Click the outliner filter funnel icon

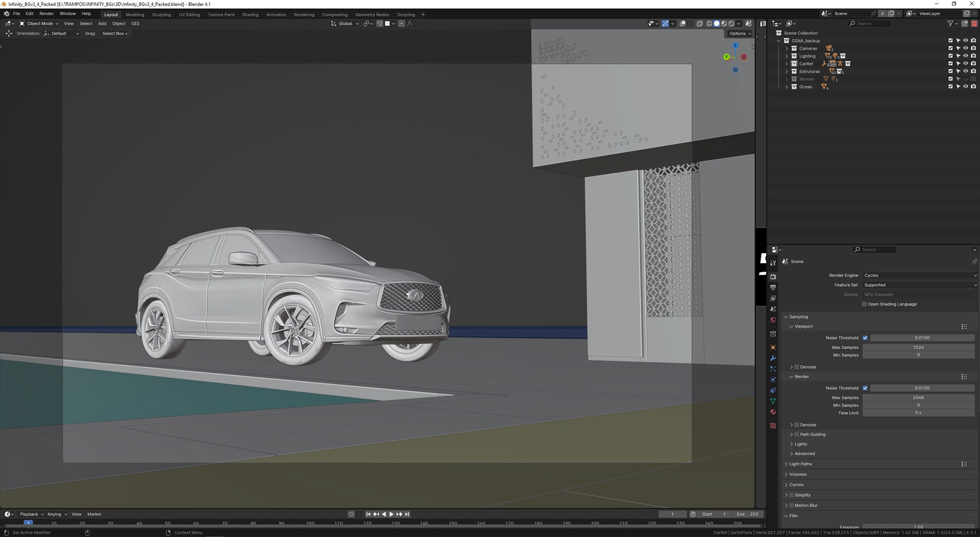pos(950,23)
